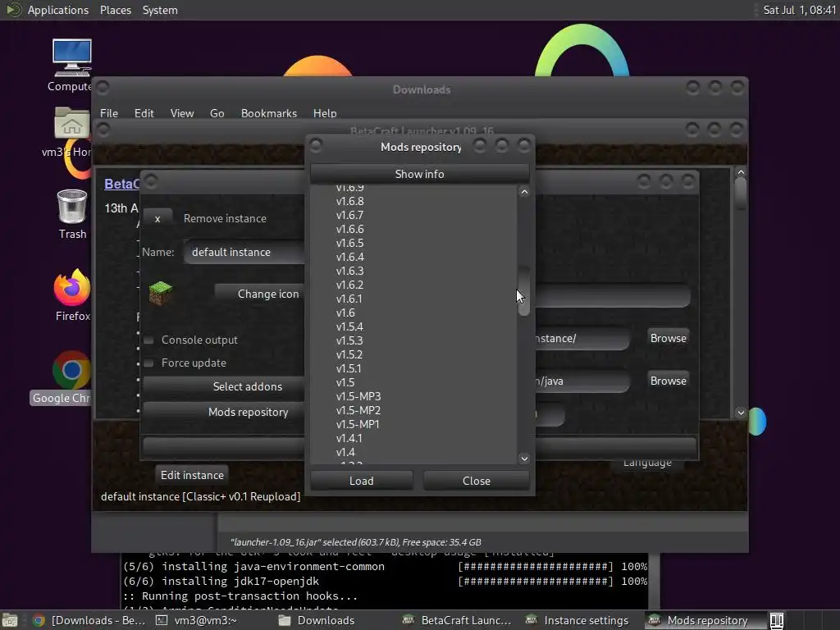
Task: Select v1.5.2 in the mod list
Action: click(x=349, y=354)
